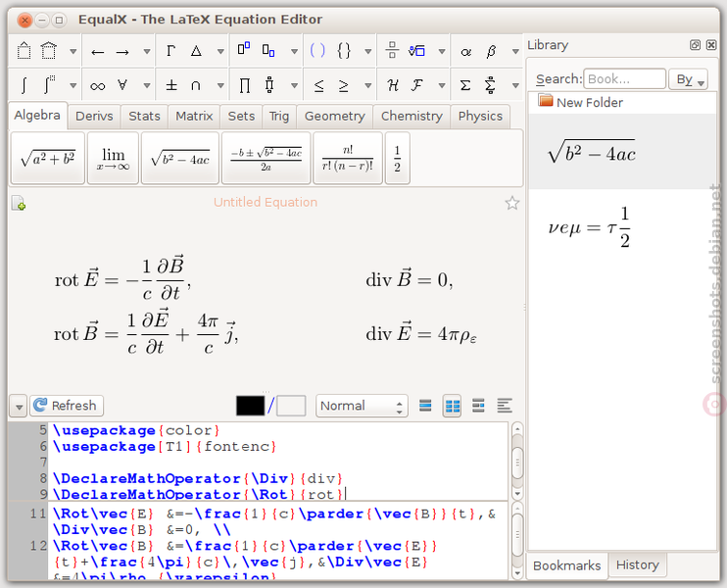
Task: Float the Library panel
Action: tap(695, 45)
